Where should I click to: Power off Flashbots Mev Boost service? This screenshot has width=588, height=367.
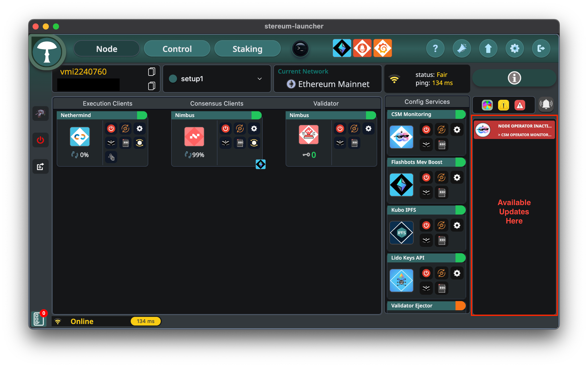point(426,177)
